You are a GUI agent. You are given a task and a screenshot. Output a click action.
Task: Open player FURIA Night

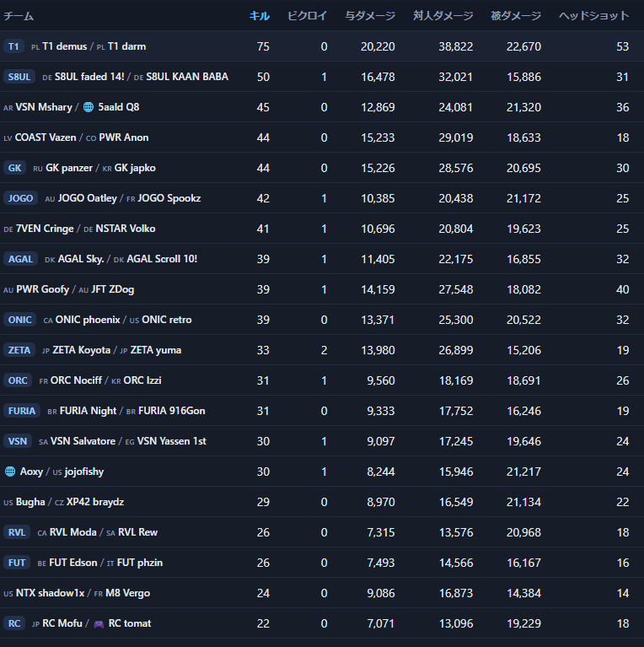89,411
